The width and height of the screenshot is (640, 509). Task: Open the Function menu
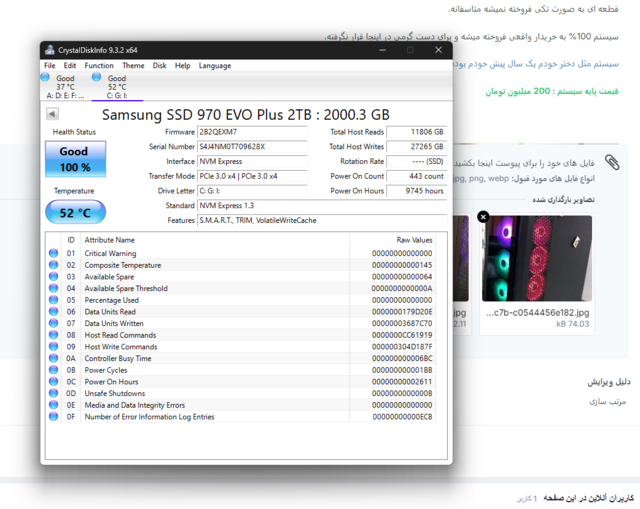click(99, 66)
